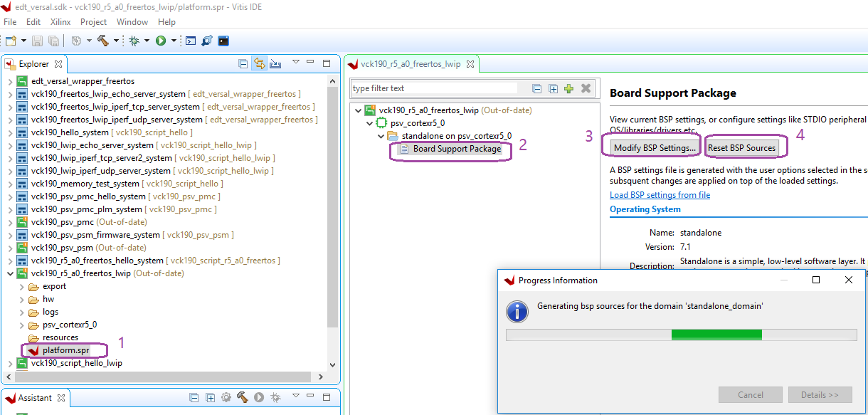This screenshot has width=868, height=415.
Task: Click the green Run icon in main toolbar
Action: [x=161, y=41]
